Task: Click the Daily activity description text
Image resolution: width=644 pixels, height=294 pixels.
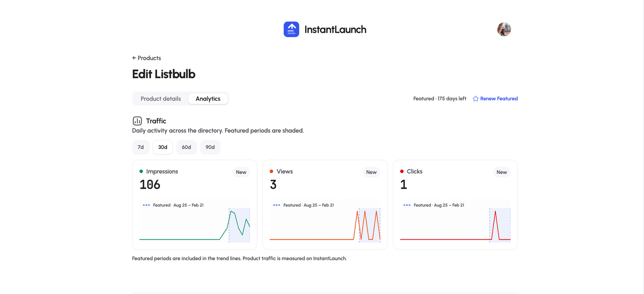Action: click(x=218, y=131)
